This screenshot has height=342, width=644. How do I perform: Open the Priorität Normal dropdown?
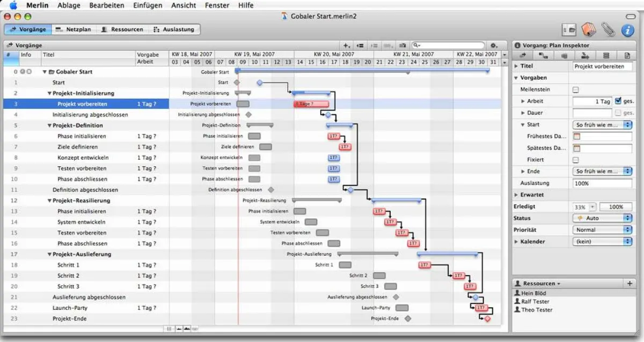click(602, 230)
